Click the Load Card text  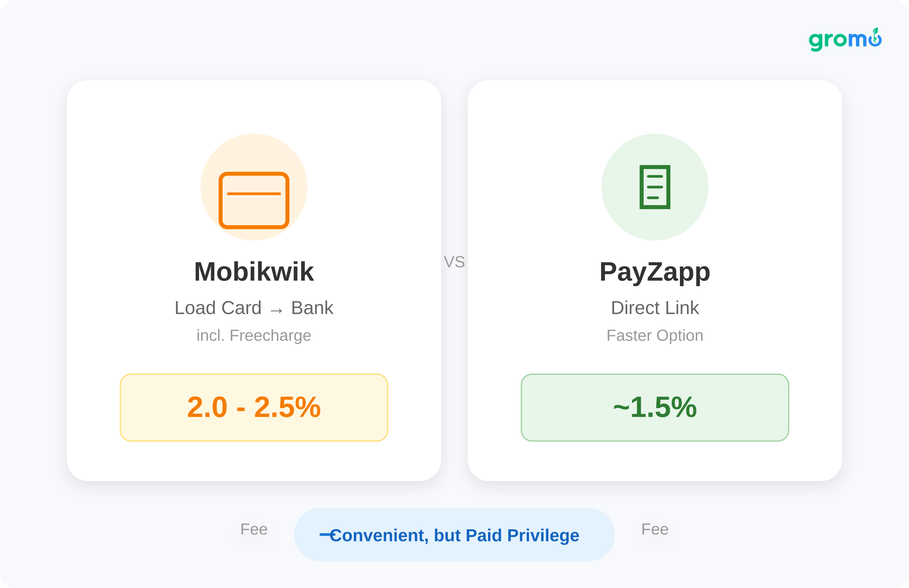pyautogui.click(x=218, y=308)
